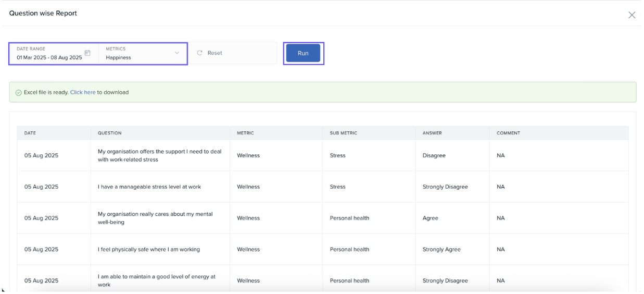The image size is (644, 294).
Task: Click the Reset button label
Action: pos(214,53)
